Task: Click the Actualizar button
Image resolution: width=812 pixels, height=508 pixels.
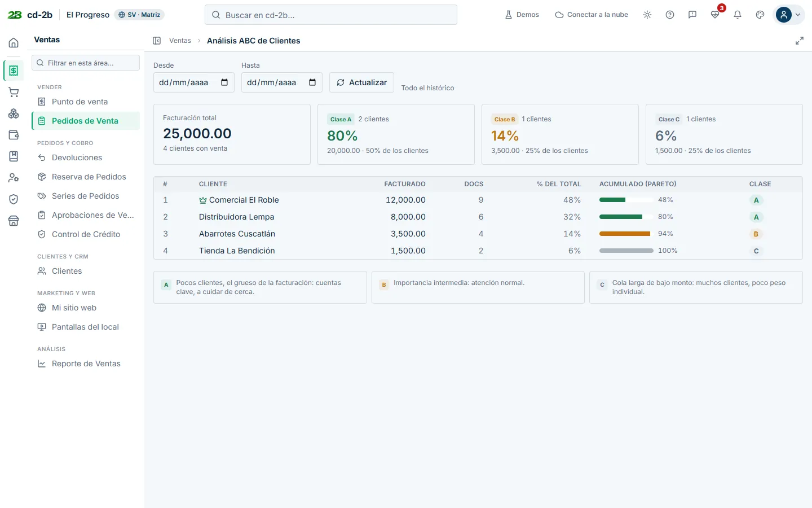Action: [x=361, y=82]
